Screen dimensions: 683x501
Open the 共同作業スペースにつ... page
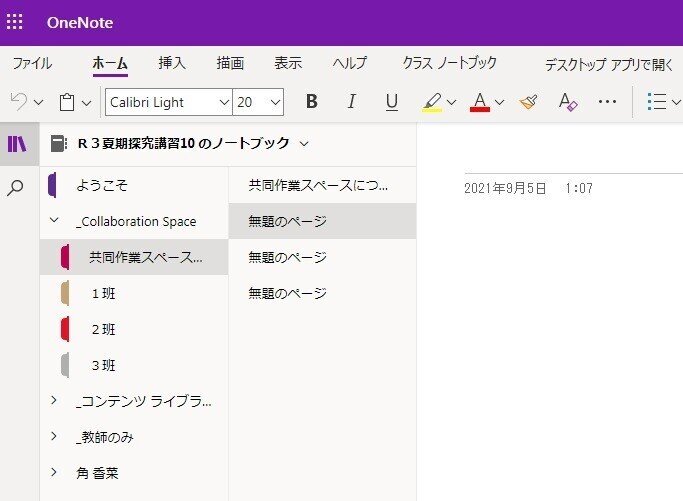click(x=322, y=186)
